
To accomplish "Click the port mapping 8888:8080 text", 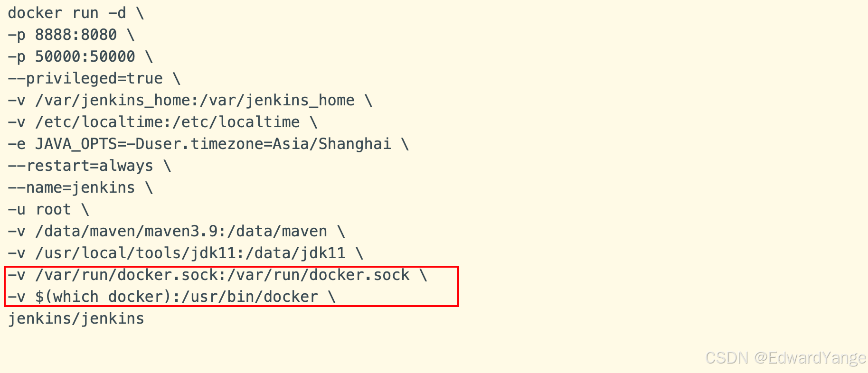I will [76, 35].
